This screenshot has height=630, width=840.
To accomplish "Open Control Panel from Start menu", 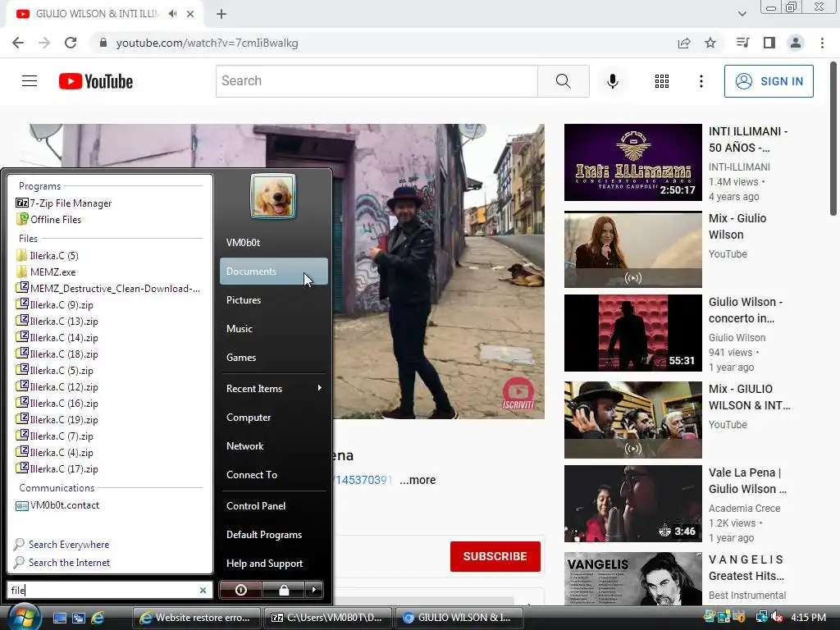I will 274,505.
